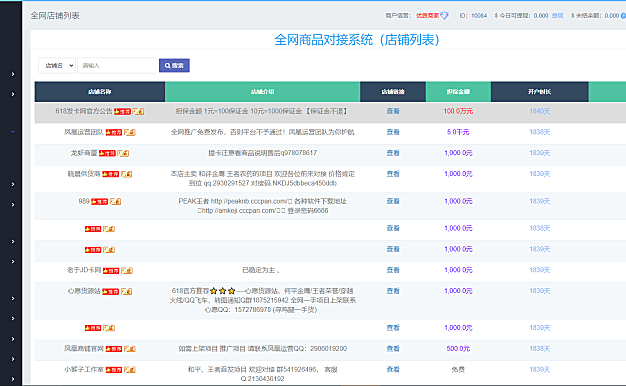Click shop name 晓晨供货商

(84, 174)
